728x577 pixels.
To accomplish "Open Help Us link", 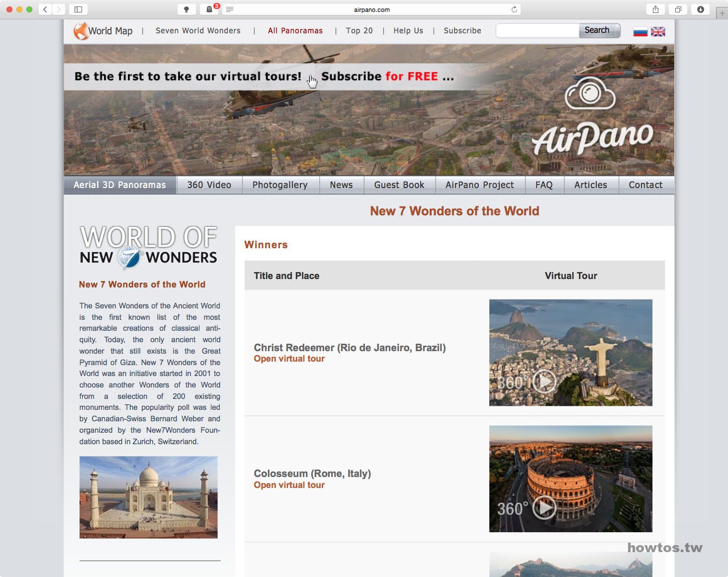I will 408,31.
